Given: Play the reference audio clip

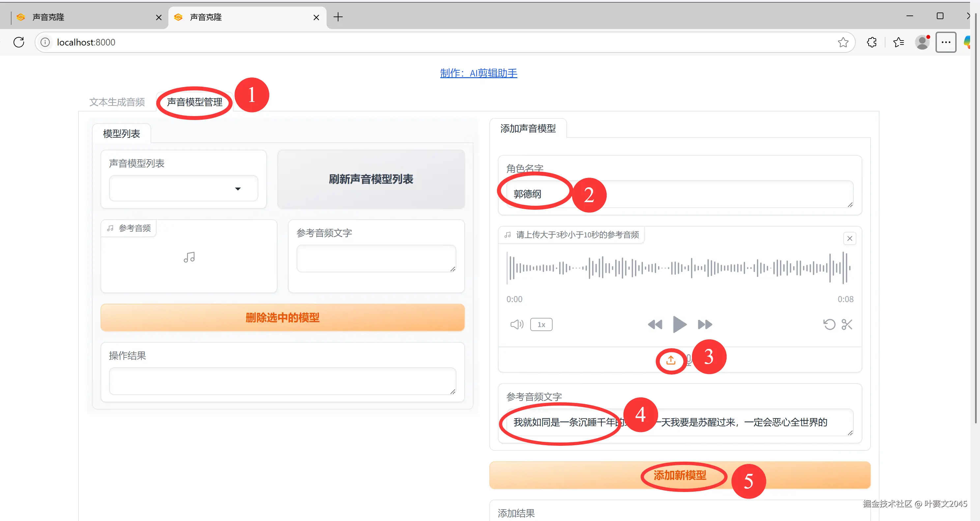Looking at the screenshot, I should 679,324.
